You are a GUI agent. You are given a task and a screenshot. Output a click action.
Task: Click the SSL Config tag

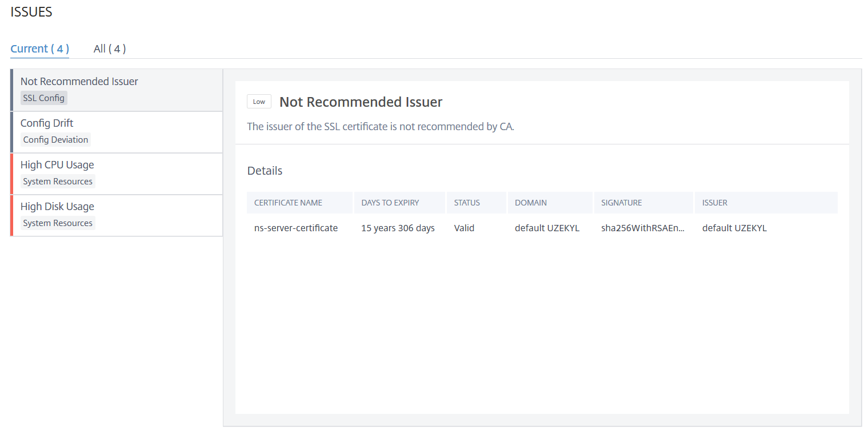tap(44, 98)
